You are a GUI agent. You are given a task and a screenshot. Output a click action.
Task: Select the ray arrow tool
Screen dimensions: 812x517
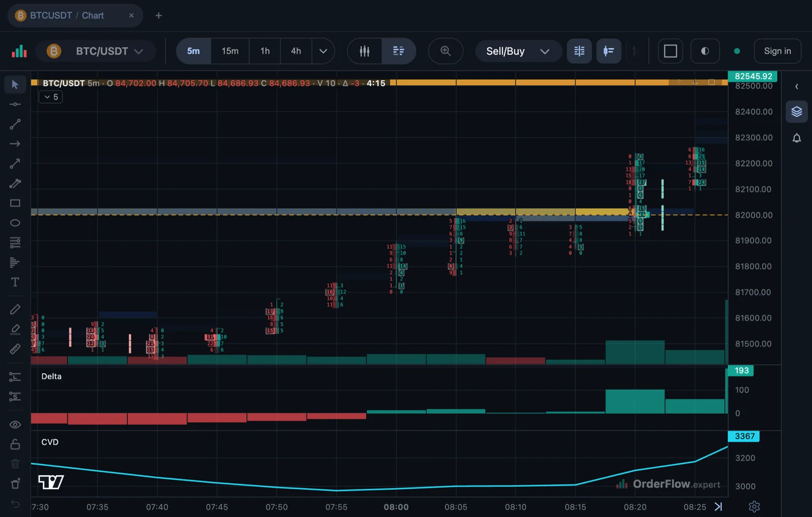15,144
